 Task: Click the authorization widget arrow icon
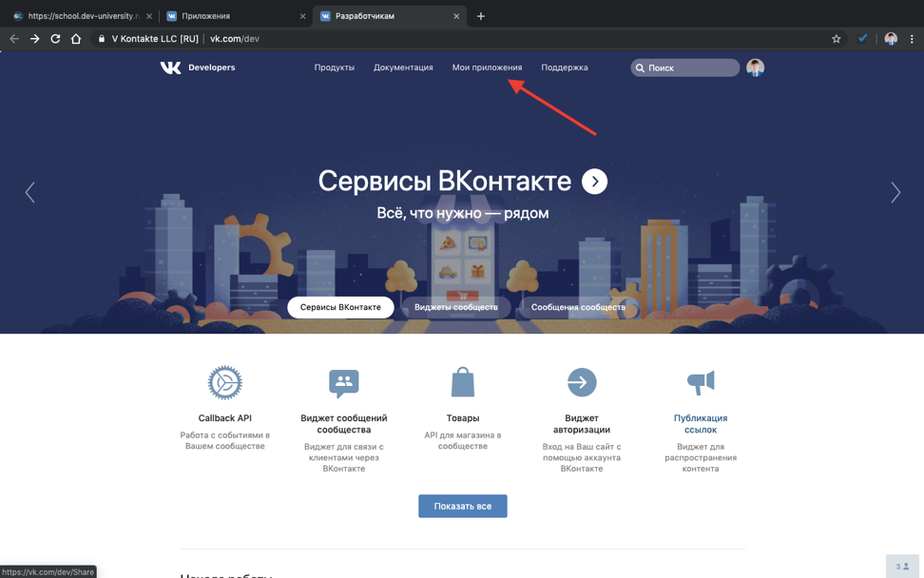click(582, 382)
